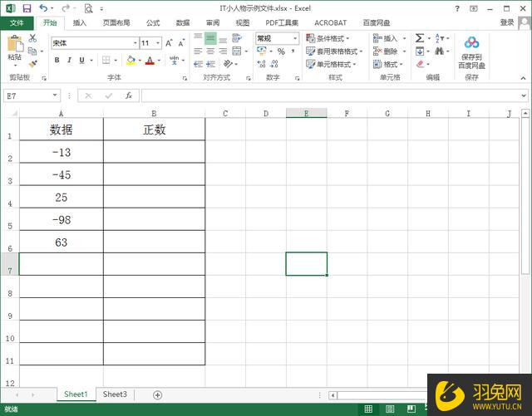Screen dimensions: 532x416
Task: Click 登录 sign in link
Action: (507, 22)
